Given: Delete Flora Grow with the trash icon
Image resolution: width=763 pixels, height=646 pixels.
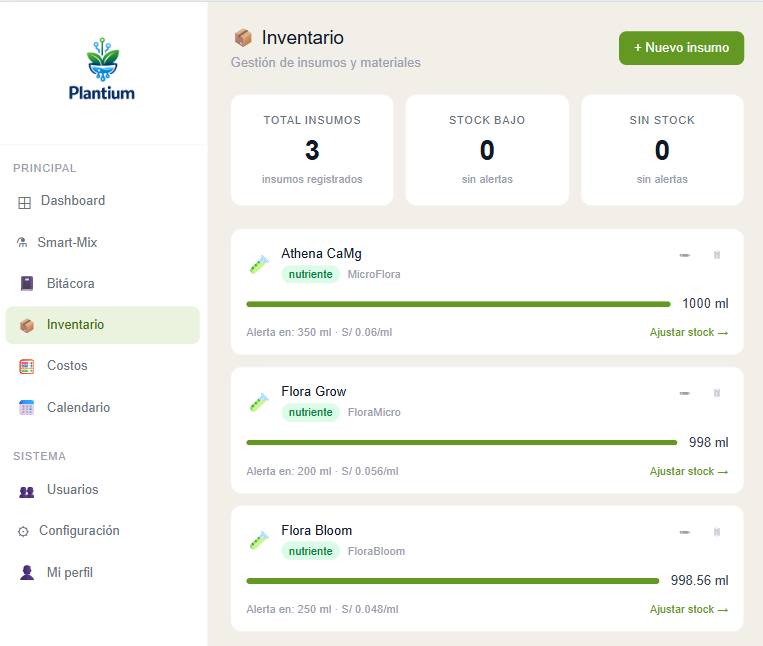Looking at the screenshot, I should coord(717,393).
